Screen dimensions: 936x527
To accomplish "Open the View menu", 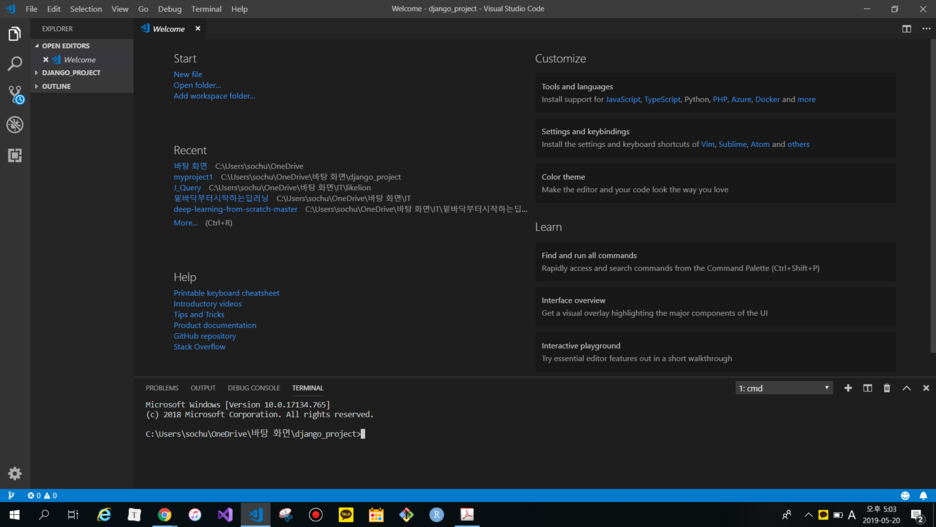I will tap(119, 9).
